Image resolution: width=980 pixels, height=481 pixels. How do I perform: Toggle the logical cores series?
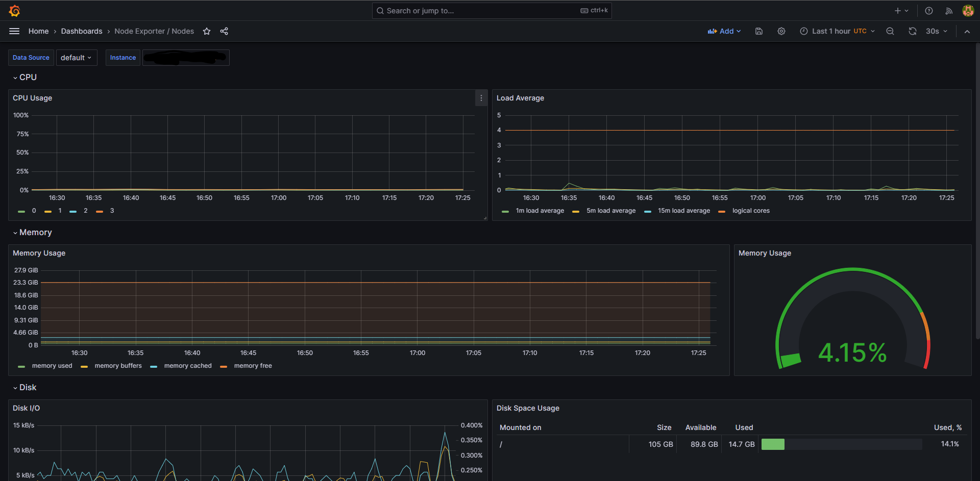click(751, 211)
